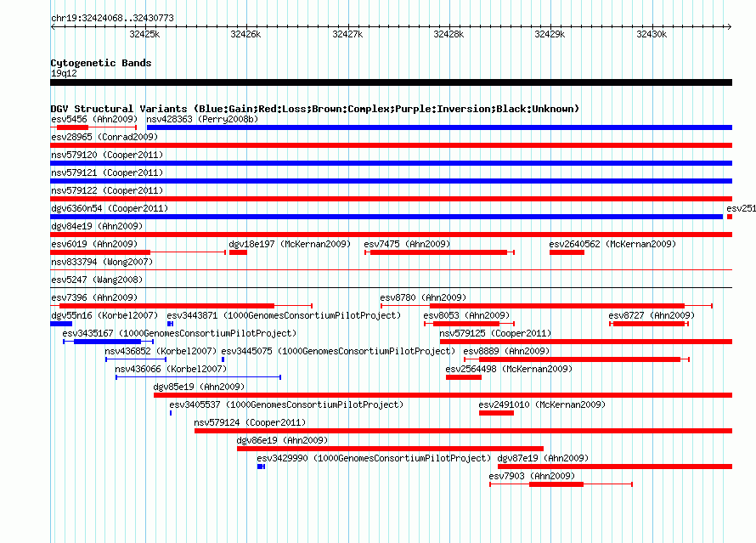Click the 32430k ruler position label
756x543 pixels.
pyautogui.click(x=652, y=34)
